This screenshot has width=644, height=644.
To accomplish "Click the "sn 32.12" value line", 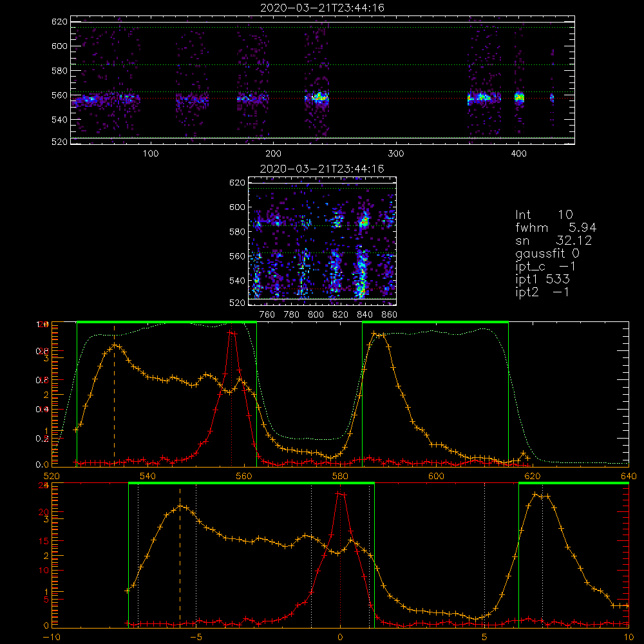I will coord(554,240).
